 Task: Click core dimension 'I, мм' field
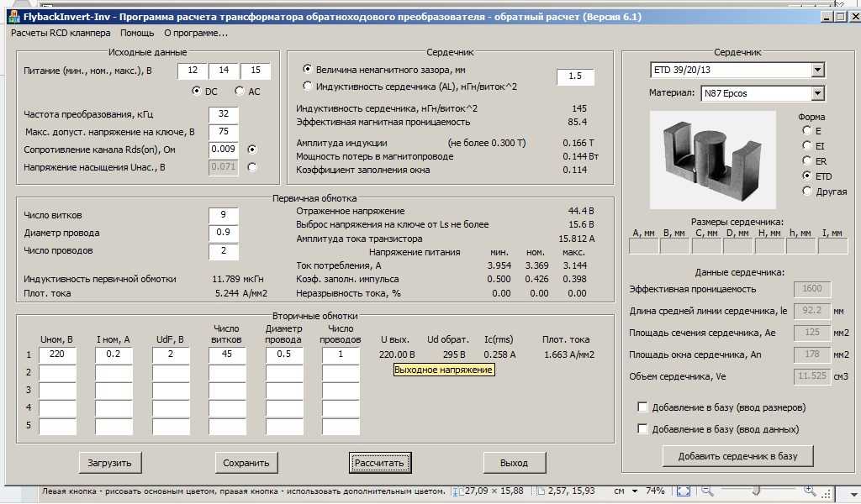832,245
